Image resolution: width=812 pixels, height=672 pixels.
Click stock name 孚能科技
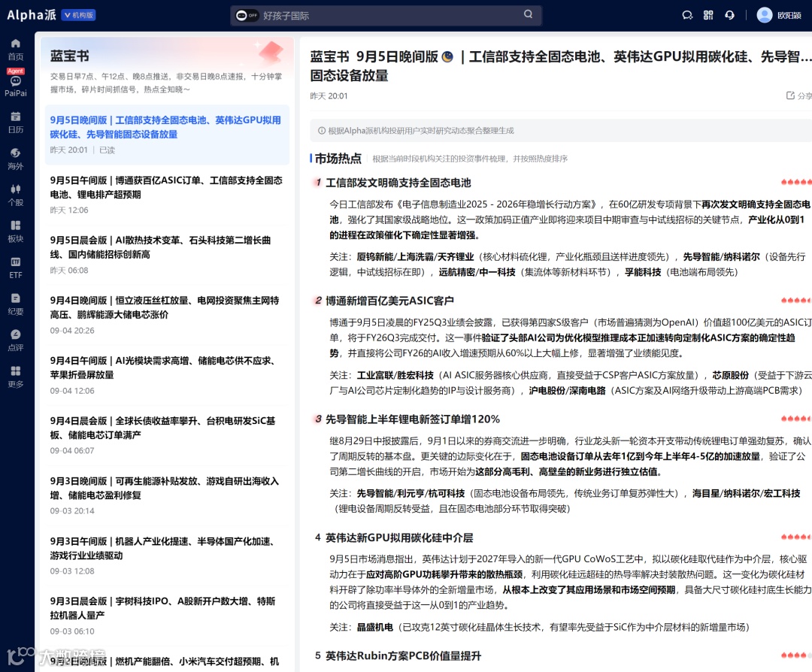pos(643,272)
